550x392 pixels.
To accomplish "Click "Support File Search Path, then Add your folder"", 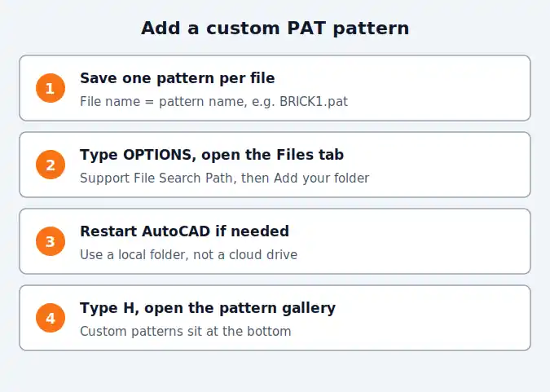I will pos(225,178).
